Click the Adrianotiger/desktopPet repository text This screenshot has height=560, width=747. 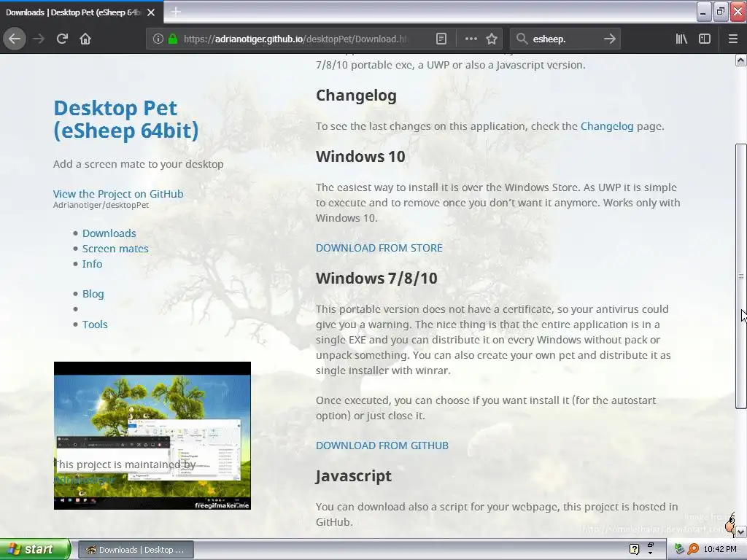click(101, 205)
